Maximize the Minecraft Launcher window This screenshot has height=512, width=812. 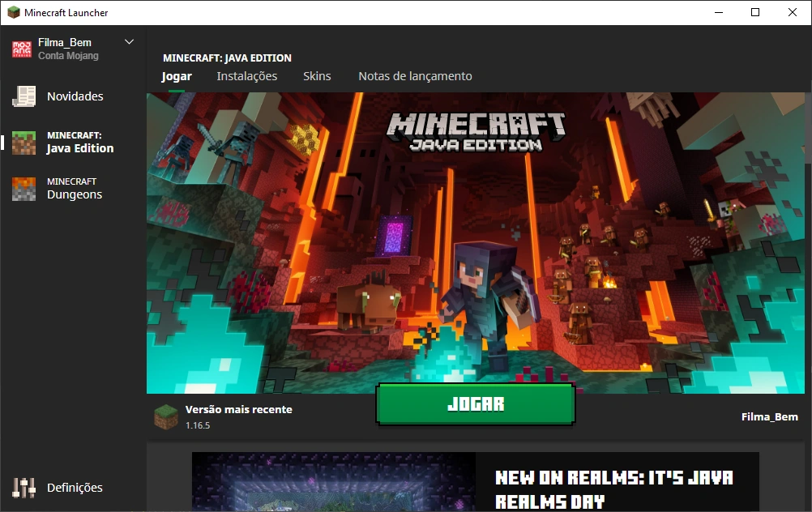pos(755,12)
